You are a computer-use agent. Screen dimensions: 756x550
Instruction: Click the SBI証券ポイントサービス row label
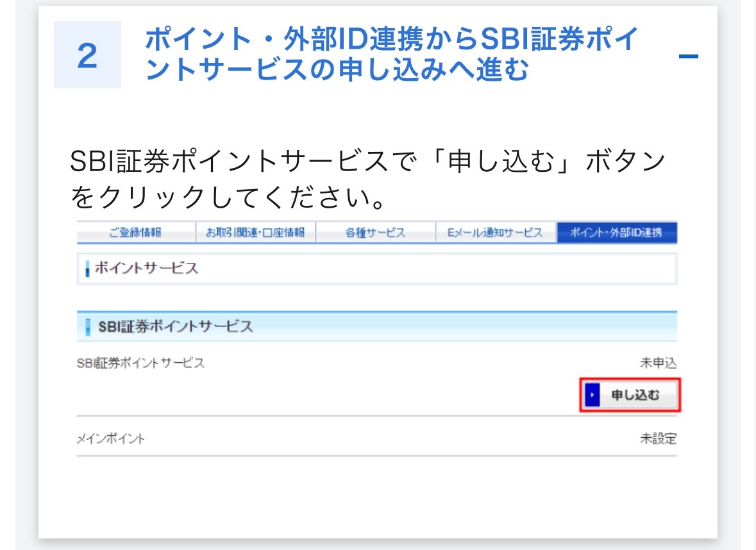coord(140,363)
